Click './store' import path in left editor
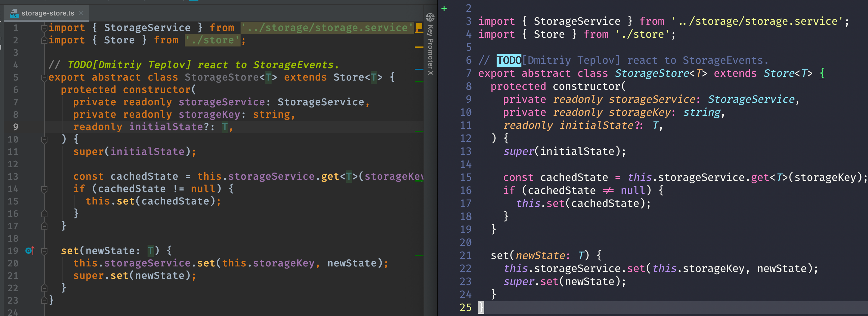This screenshot has height=316, width=868. pos(213,40)
